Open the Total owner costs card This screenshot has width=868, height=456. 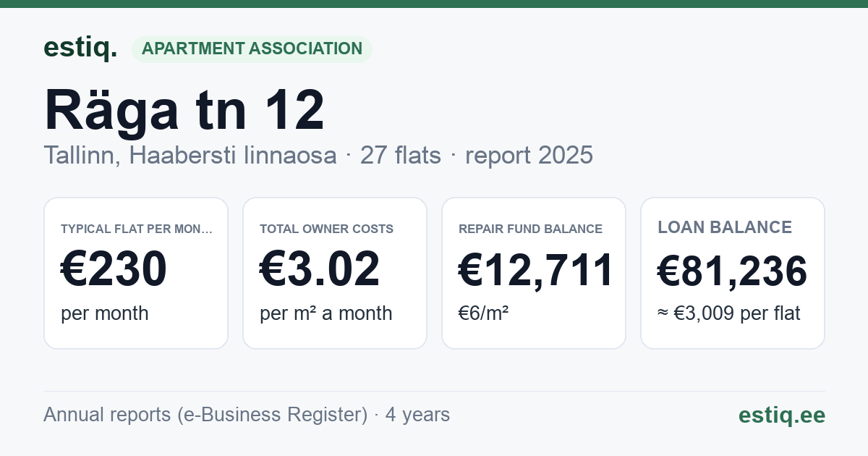coord(335,273)
